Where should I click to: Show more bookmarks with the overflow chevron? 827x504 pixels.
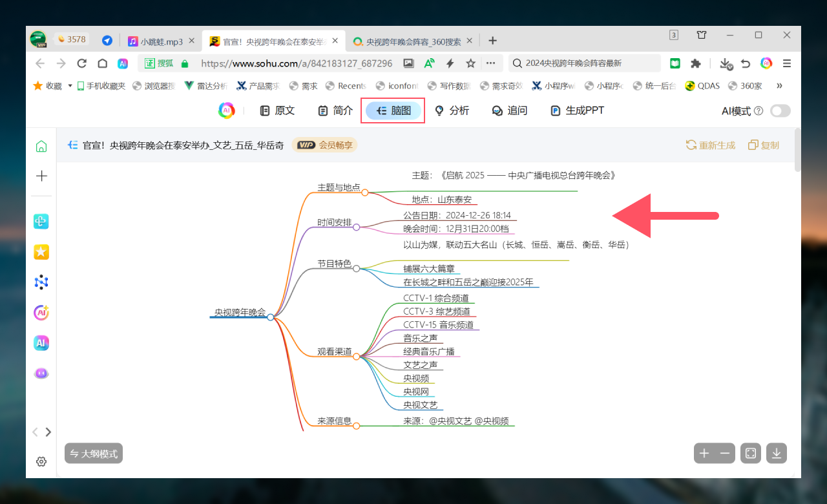tap(779, 85)
